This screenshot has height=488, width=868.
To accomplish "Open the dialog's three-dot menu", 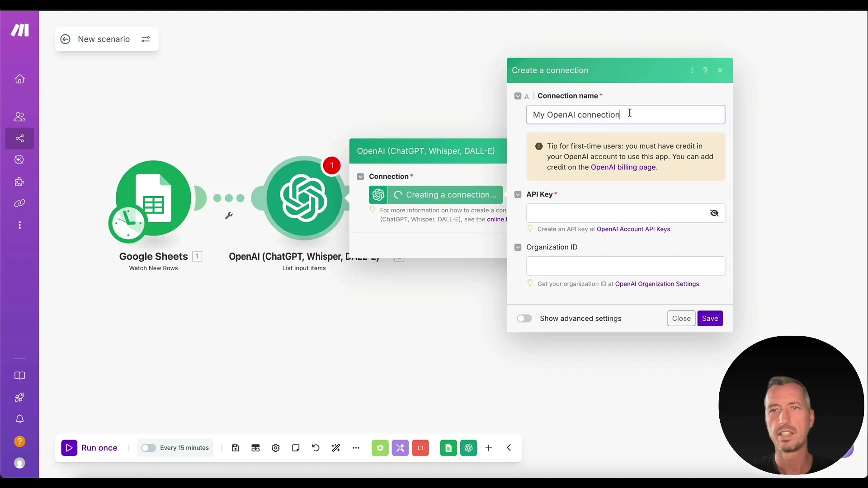I will point(692,70).
